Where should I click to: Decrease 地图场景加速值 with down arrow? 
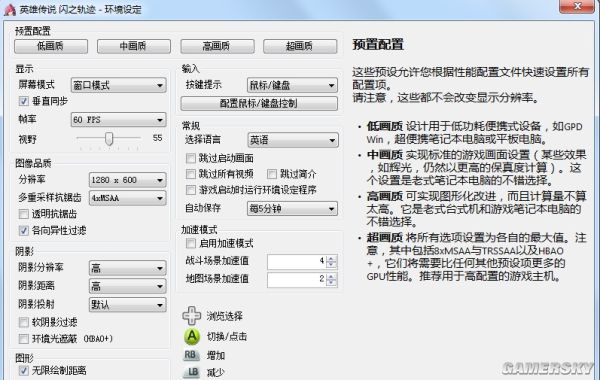[331, 283]
